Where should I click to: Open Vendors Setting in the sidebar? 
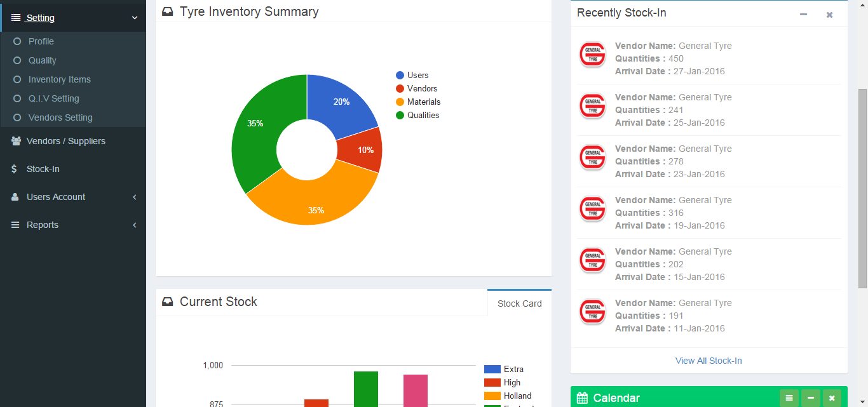pyautogui.click(x=60, y=117)
